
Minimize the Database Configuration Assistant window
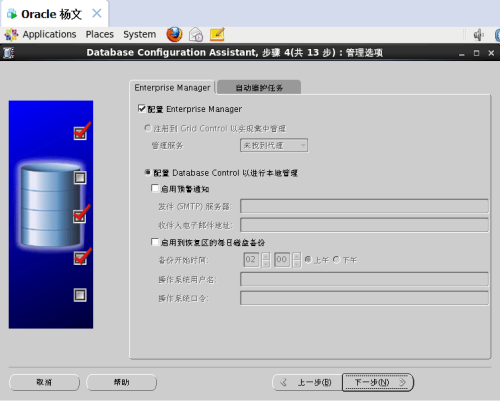[462, 53]
